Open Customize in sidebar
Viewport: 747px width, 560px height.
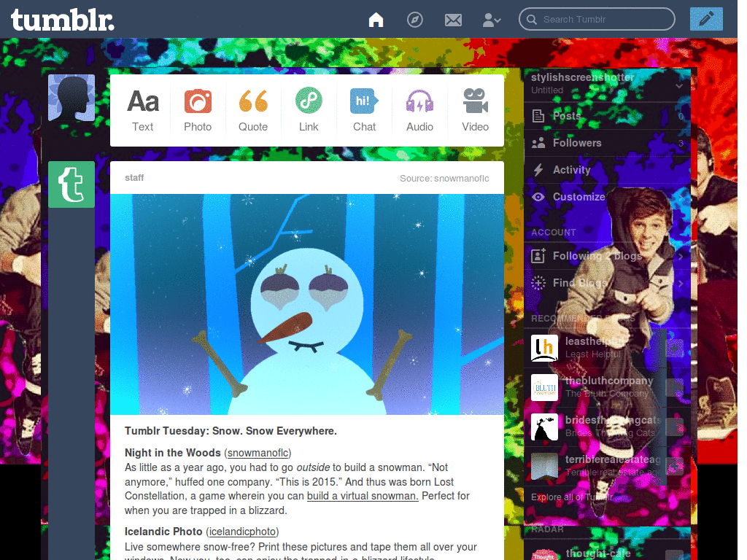[x=607, y=197]
